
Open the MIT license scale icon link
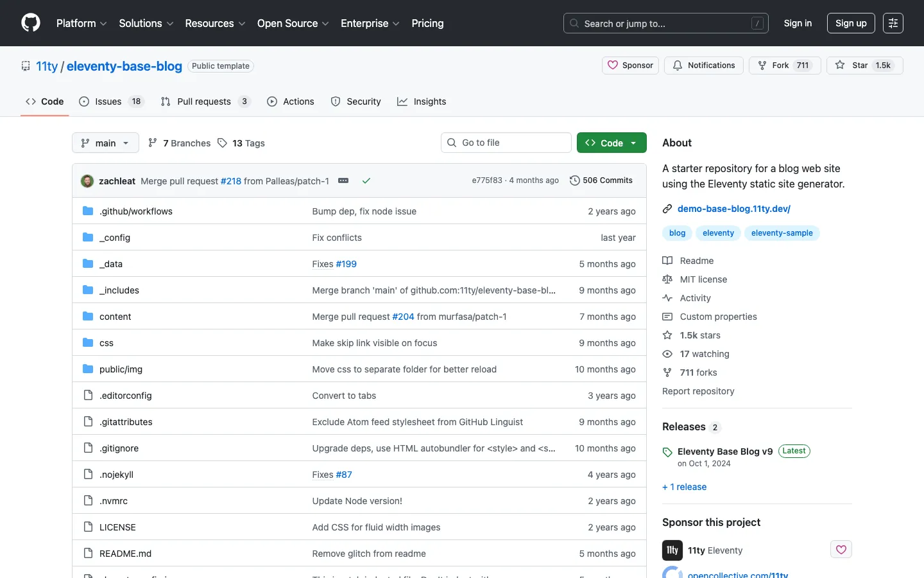pos(695,279)
